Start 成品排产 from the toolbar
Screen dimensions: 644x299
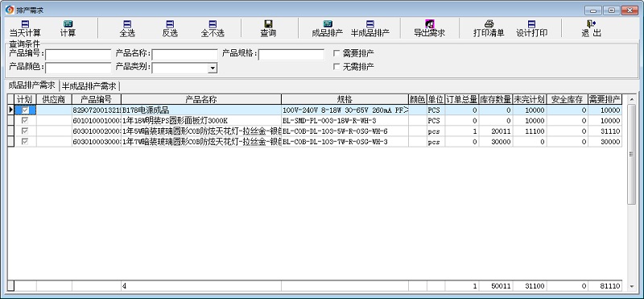328,24
